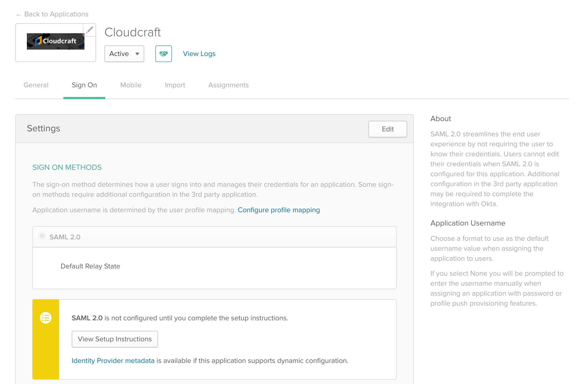Screen dimensions: 588x384
Task: Click the Default Relay State label
Action: pos(90,266)
